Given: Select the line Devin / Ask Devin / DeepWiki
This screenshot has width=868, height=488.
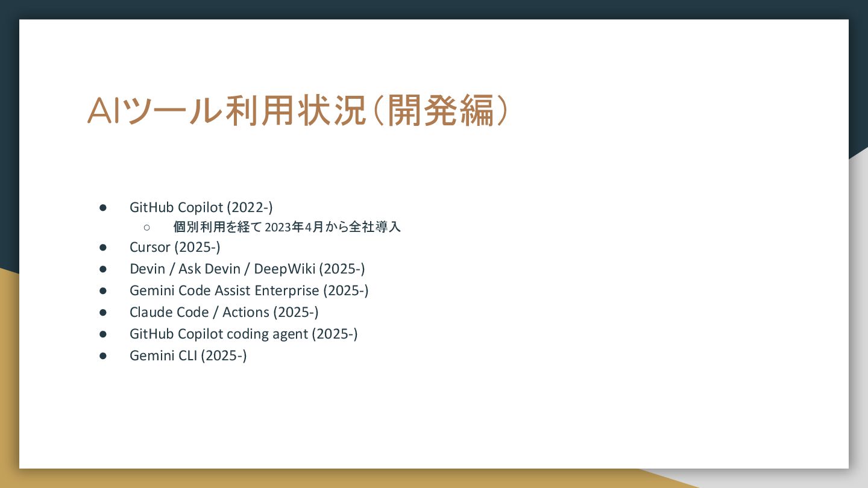Looking at the screenshot, I should pyautogui.click(x=247, y=269).
